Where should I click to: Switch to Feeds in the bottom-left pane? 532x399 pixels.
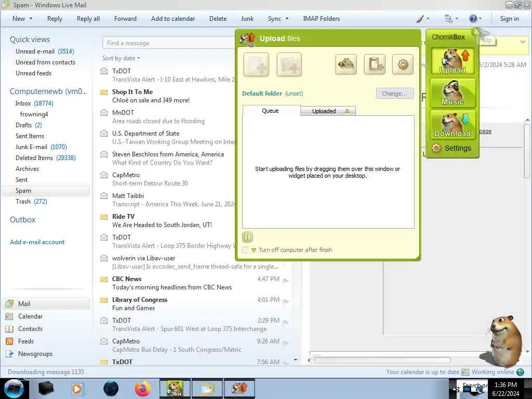pos(25,341)
